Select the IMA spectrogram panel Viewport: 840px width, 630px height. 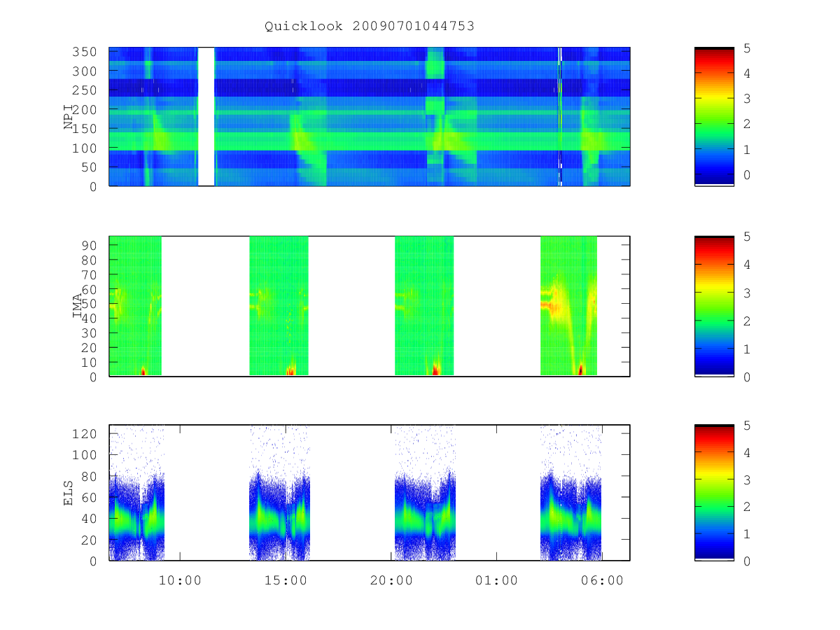370,307
